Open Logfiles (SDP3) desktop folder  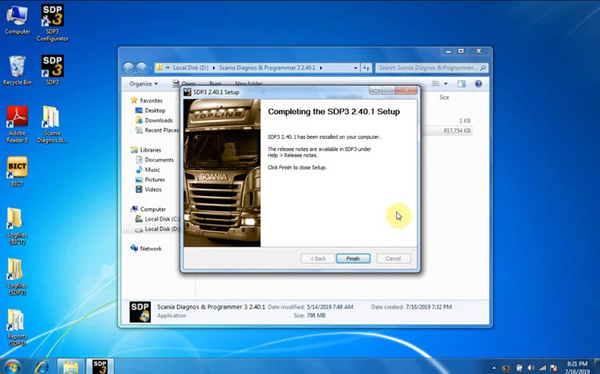point(16,277)
